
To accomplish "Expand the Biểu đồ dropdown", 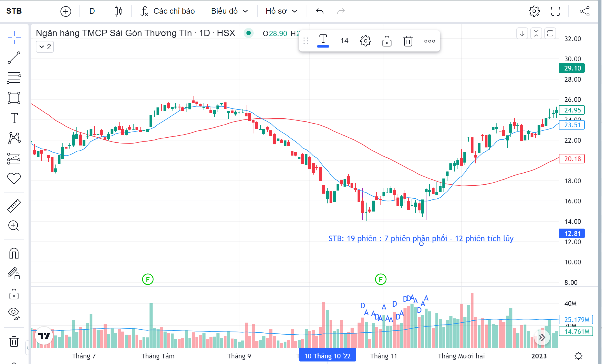I will pyautogui.click(x=229, y=11).
